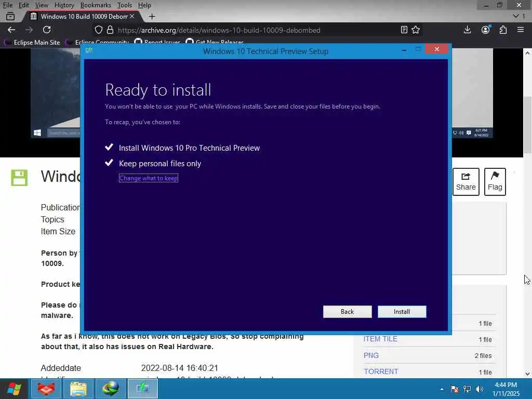The width and height of the screenshot is (532, 399).
Task: Select the Windows Setup taskbar button
Action: coord(143,389)
